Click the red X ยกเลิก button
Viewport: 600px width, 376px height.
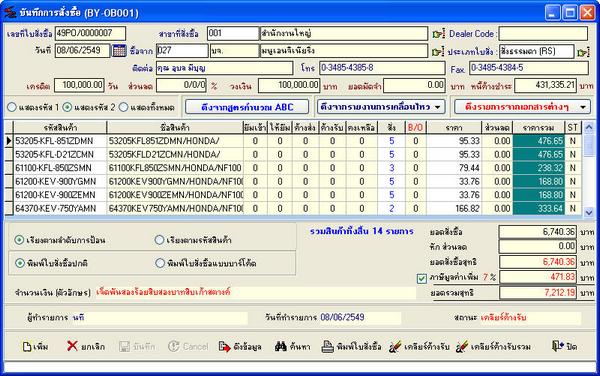(86, 347)
